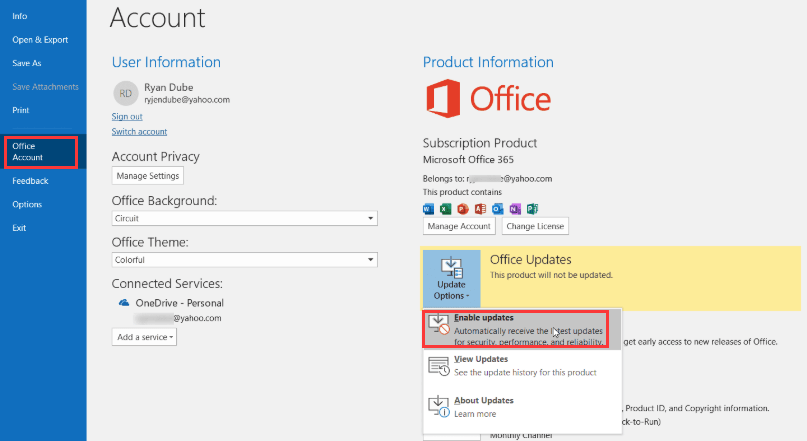This screenshot has width=807, height=441.
Task: Click the OneDrive - Personal service entry
Action: tap(180, 303)
